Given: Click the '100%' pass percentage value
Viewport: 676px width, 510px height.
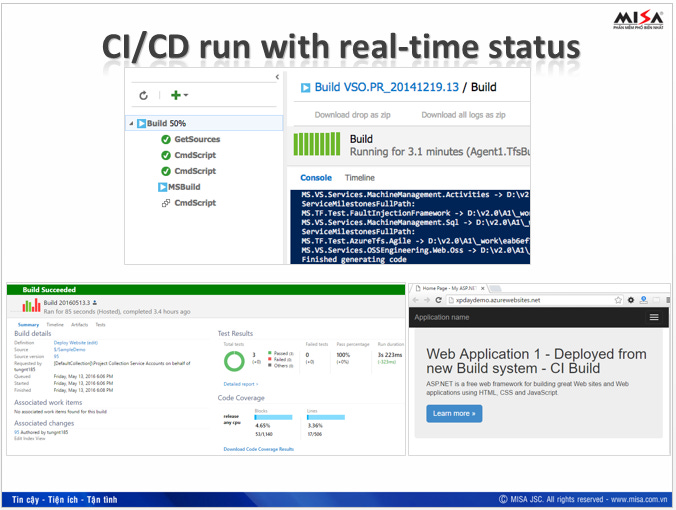Looking at the screenshot, I should pyautogui.click(x=343, y=355).
